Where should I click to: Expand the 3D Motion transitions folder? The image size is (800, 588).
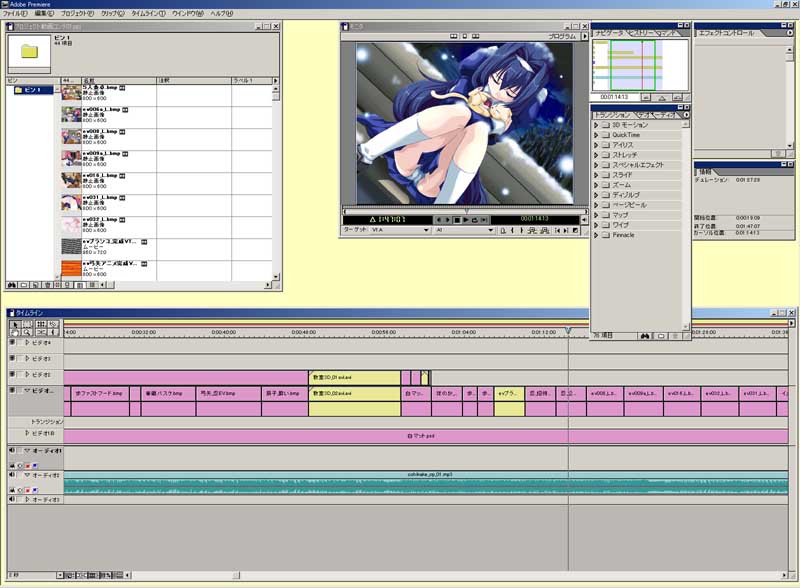point(596,125)
